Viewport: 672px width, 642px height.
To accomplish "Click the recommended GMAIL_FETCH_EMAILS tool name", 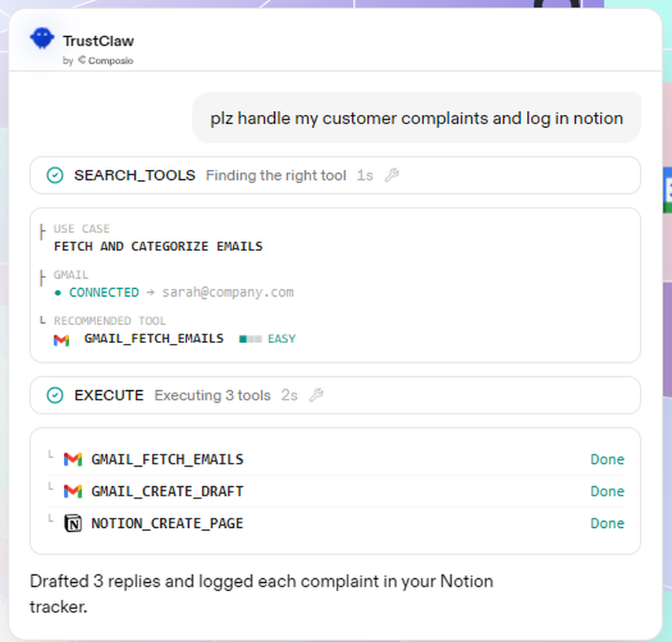I will [x=154, y=338].
